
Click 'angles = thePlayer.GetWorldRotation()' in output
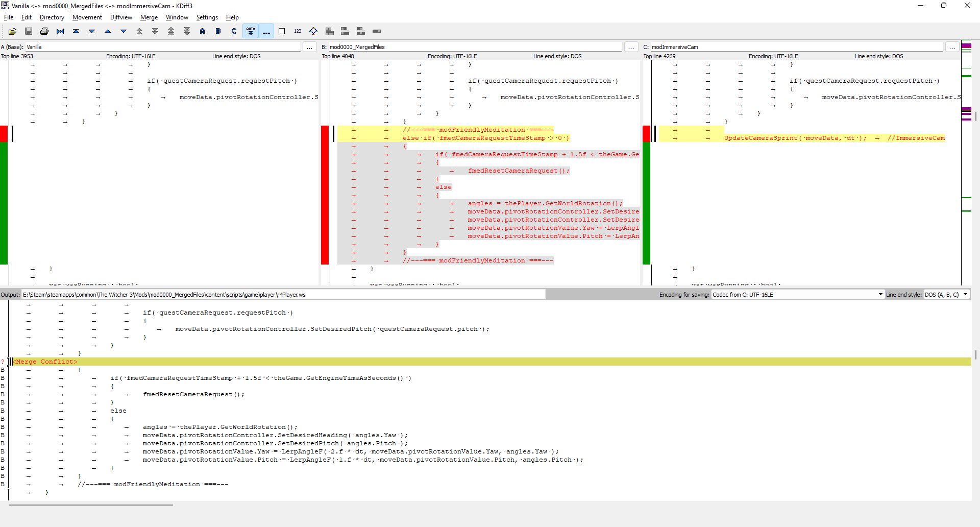[220, 427]
